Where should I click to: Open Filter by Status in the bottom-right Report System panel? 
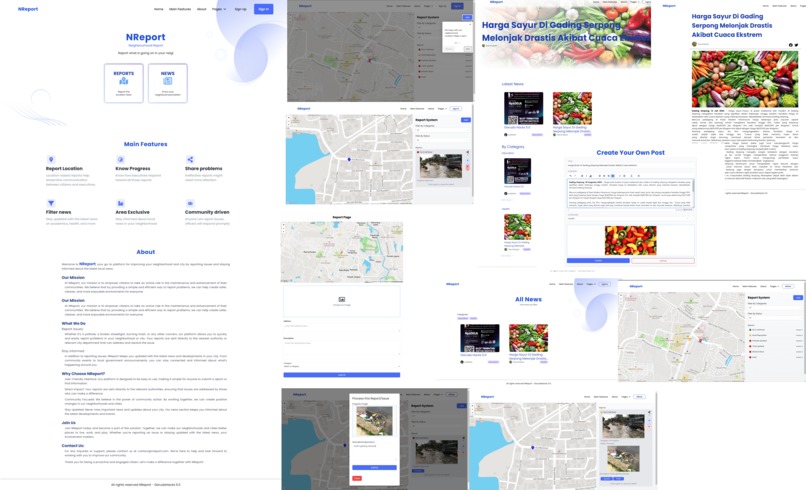tap(775, 318)
